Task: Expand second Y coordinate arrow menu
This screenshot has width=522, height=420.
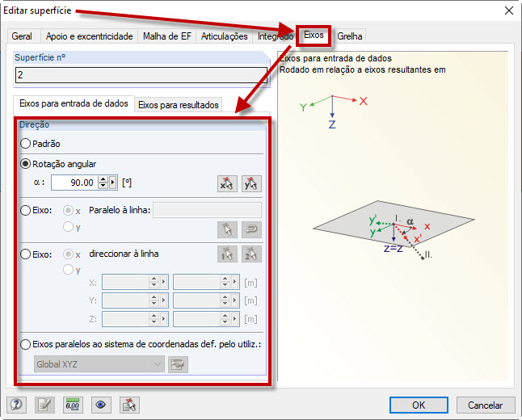Action: click(x=235, y=300)
